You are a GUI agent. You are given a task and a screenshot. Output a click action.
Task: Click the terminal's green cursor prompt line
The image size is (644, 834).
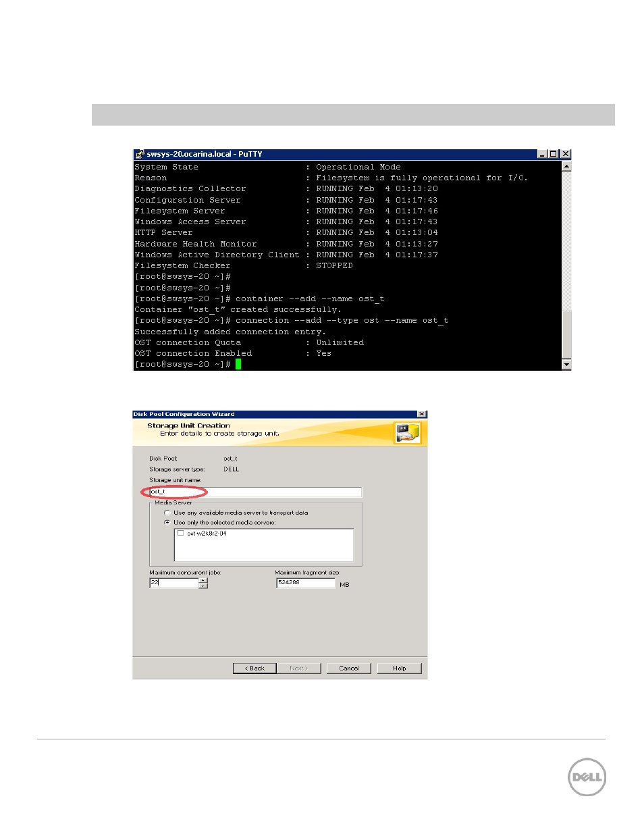tap(188, 364)
